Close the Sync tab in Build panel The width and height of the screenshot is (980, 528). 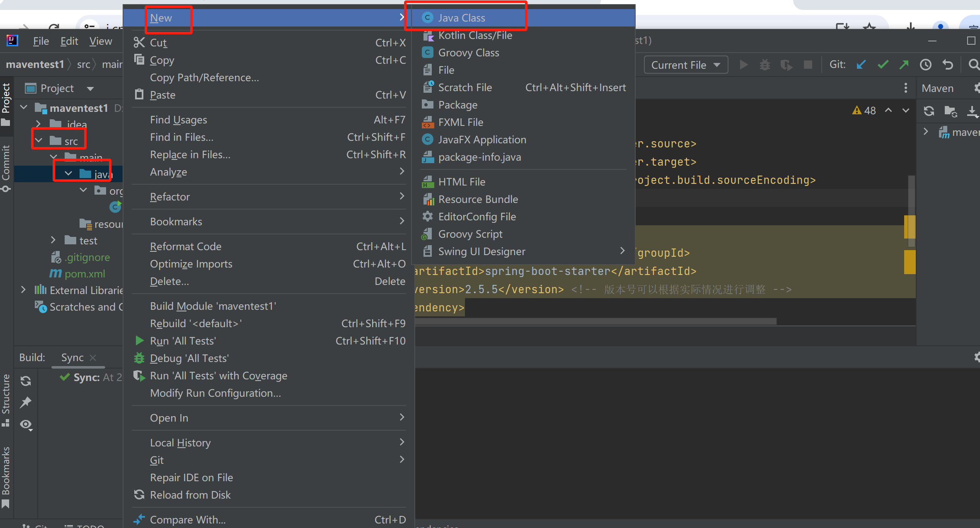coord(93,357)
